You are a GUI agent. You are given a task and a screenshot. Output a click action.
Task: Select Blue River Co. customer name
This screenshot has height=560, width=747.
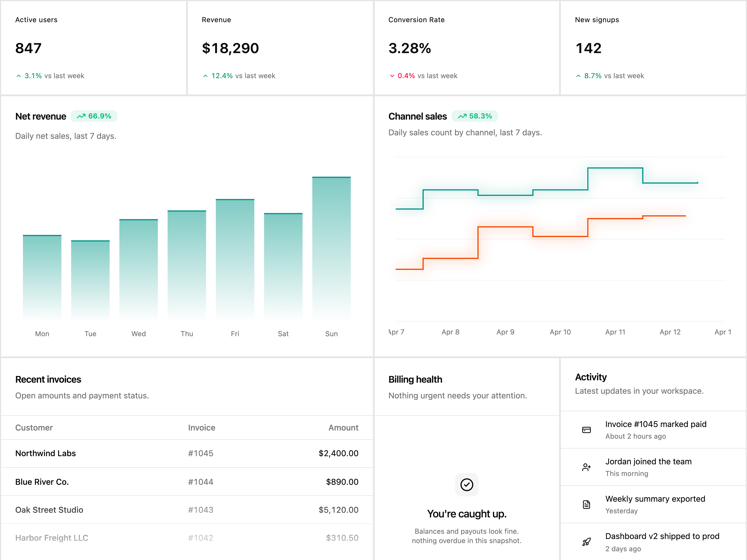click(42, 482)
